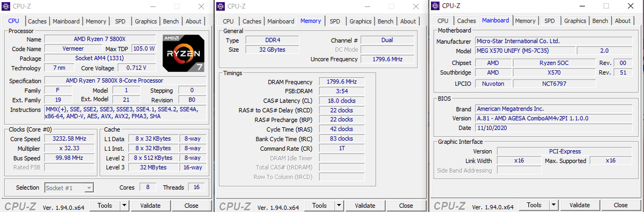Click Tools button in the CPU window
The width and height of the screenshot is (644, 212).
pyautogui.click(x=105, y=205)
